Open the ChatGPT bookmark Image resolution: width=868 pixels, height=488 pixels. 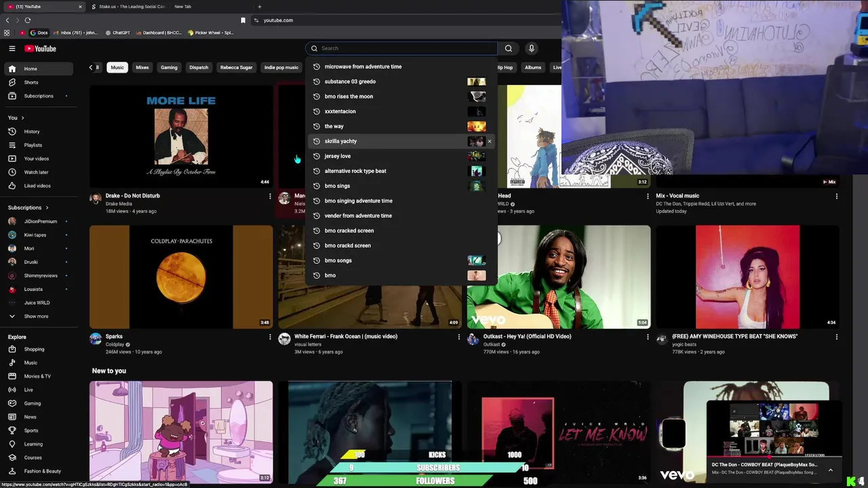tap(117, 33)
